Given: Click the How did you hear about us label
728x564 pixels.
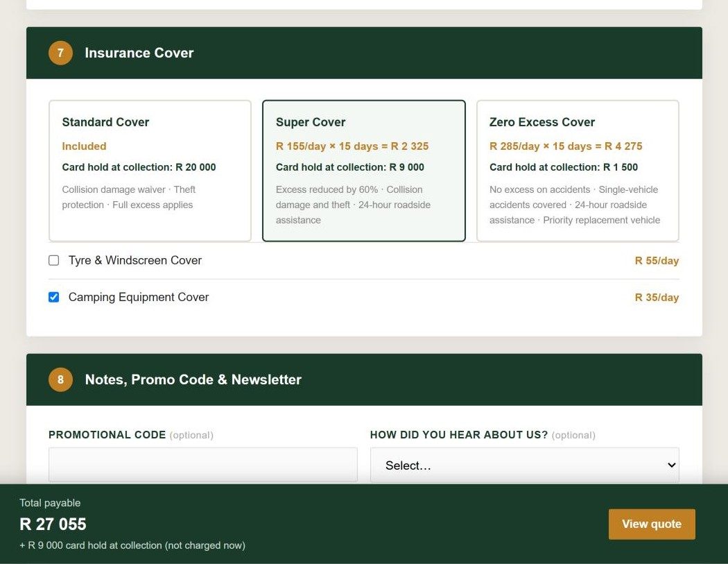Looking at the screenshot, I should pos(459,435).
